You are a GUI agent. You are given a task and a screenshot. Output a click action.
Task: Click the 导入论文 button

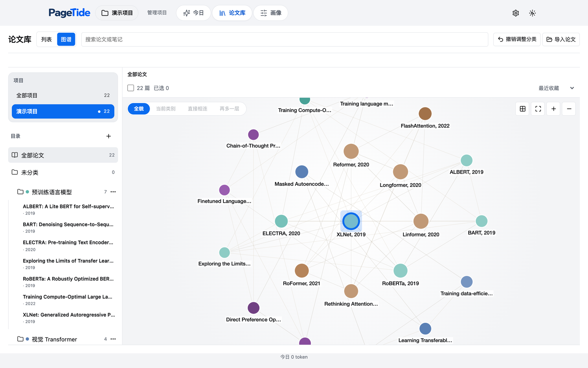tap(561, 39)
